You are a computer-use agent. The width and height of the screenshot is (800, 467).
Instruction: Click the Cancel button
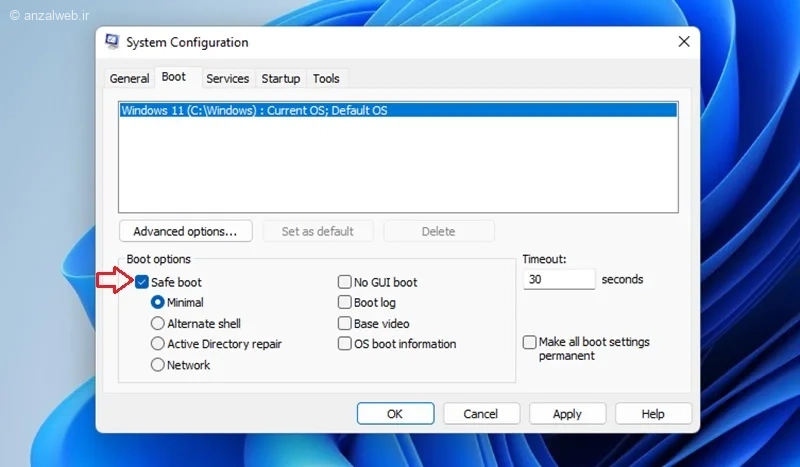pyautogui.click(x=481, y=413)
